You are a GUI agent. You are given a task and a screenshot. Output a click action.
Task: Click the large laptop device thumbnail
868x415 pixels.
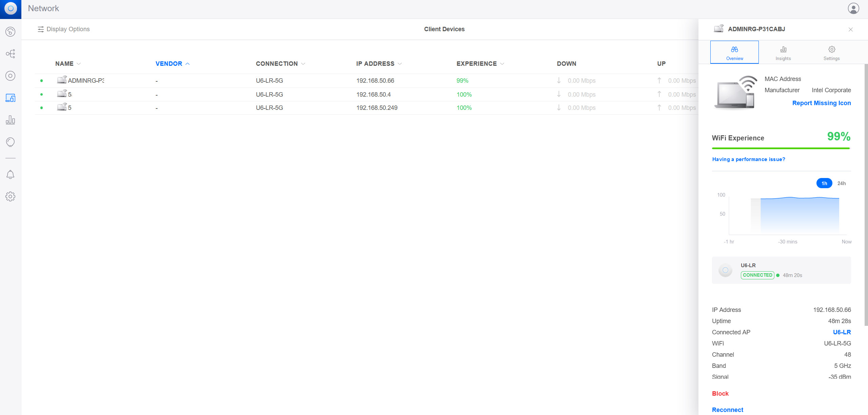pos(736,92)
